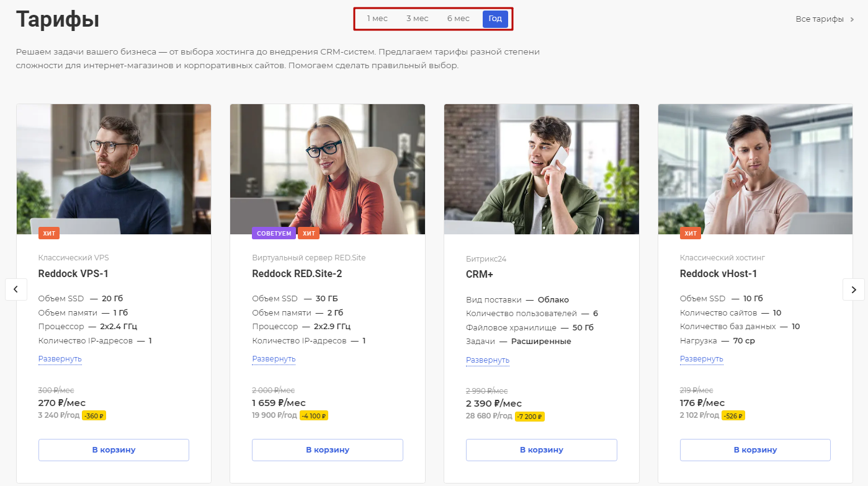Click the ХИТ badge on the Reddock RED.Site-2 card
This screenshot has width=868, height=486.
pos(308,233)
